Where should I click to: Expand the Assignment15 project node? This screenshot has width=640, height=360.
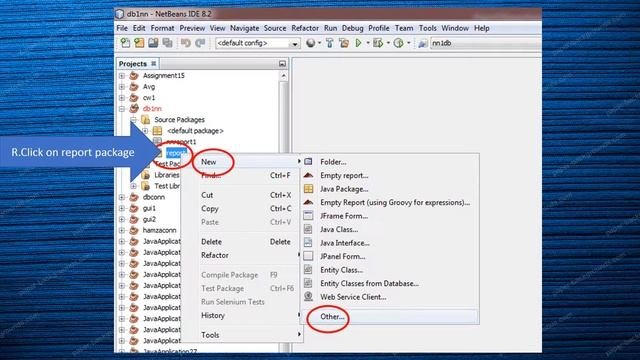(x=122, y=76)
